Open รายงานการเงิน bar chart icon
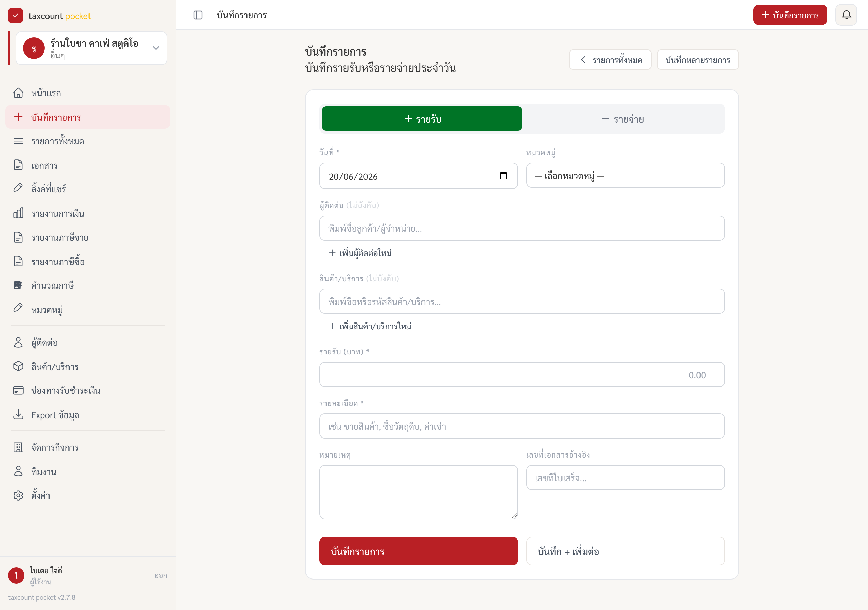Image resolution: width=868 pixels, height=610 pixels. [x=18, y=213]
